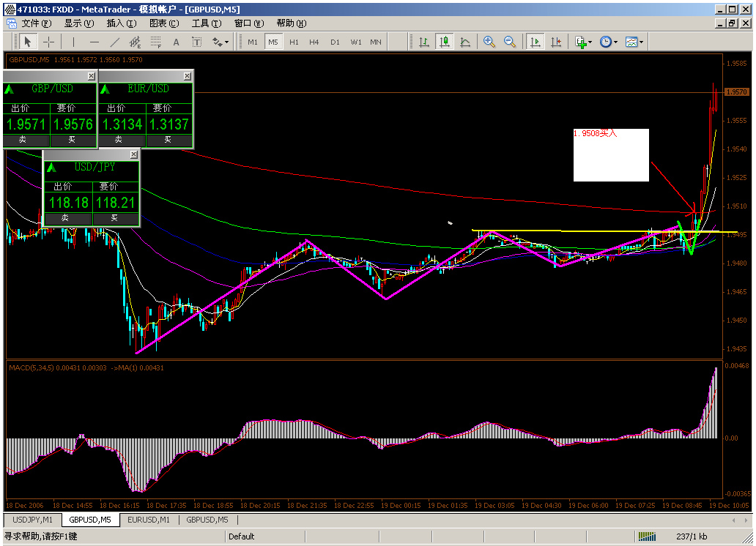Switch chart to W1 timeframe
This screenshot has height=546, width=756.
click(356, 42)
